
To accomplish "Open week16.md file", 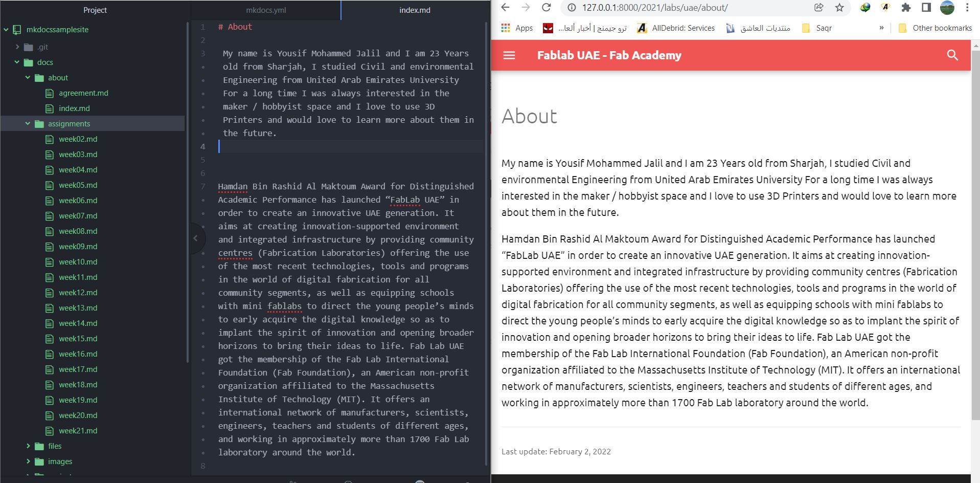I will [78, 354].
